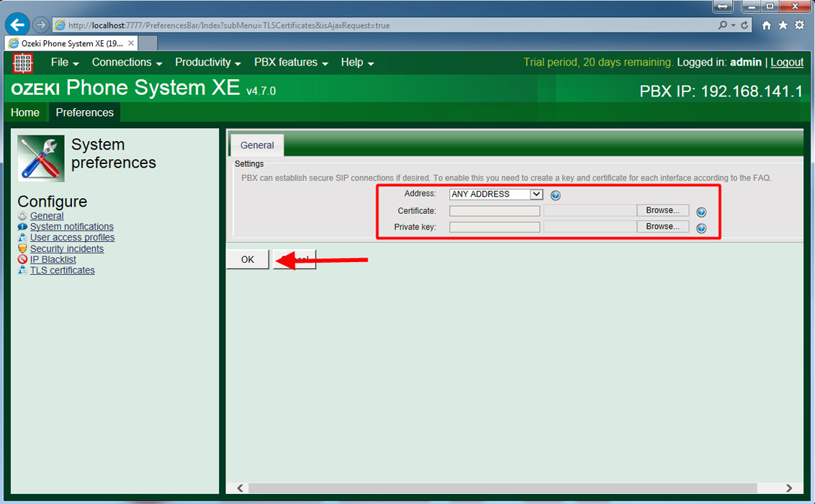Close the Ozeki Phone System browser tab

[x=131, y=43]
